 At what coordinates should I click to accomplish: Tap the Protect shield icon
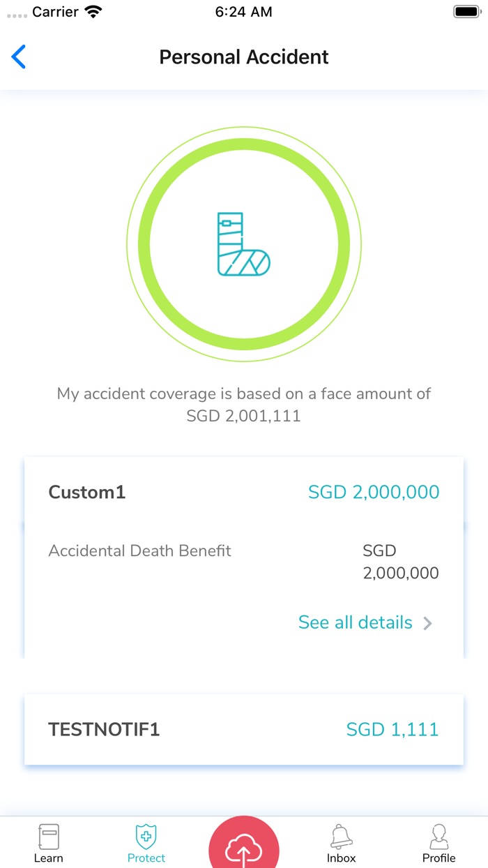[146, 836]
